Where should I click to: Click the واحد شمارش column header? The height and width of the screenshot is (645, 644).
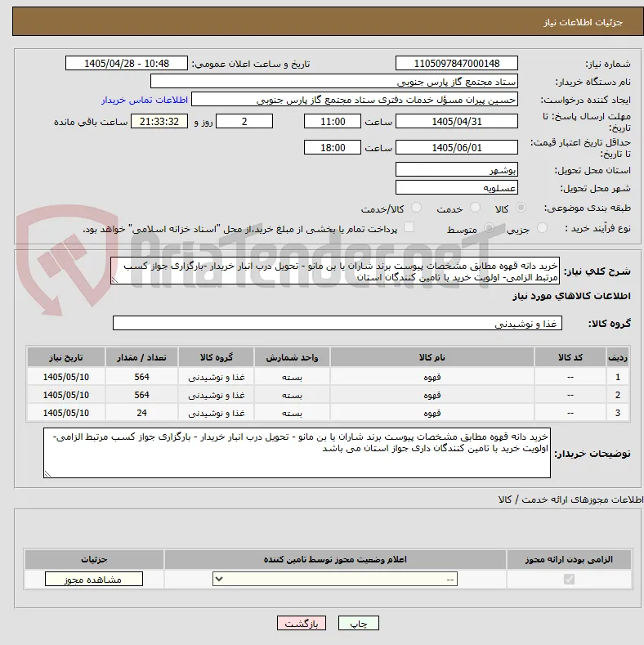tap(292, 357)
